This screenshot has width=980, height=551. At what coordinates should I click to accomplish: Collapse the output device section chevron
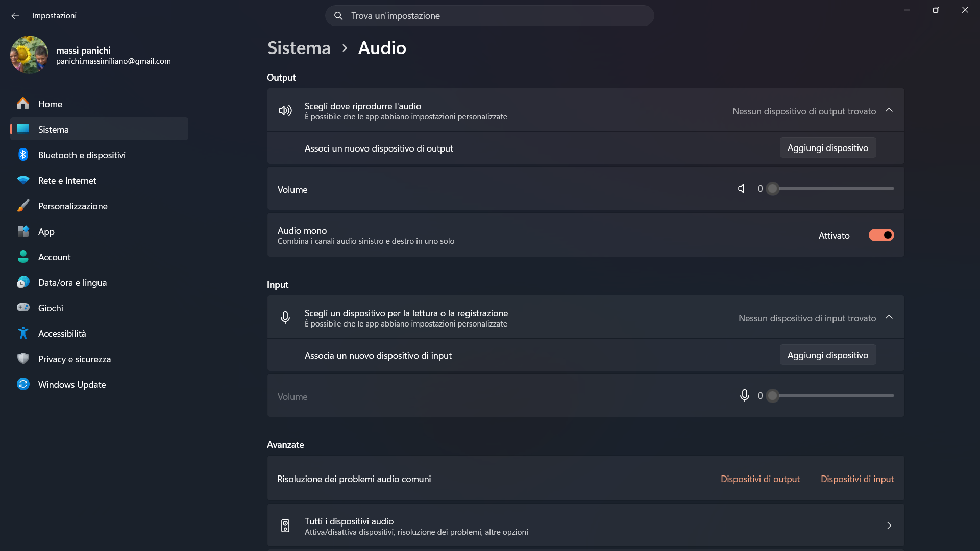point(889,110)
